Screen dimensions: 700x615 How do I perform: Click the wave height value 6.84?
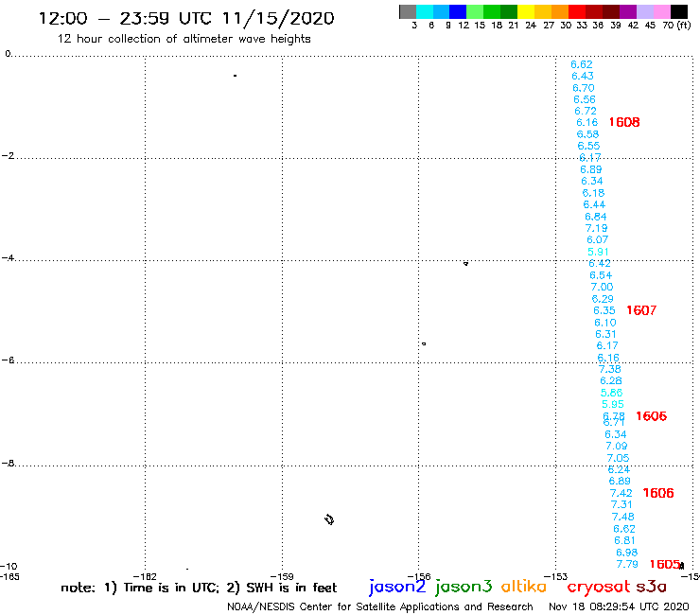596,217
